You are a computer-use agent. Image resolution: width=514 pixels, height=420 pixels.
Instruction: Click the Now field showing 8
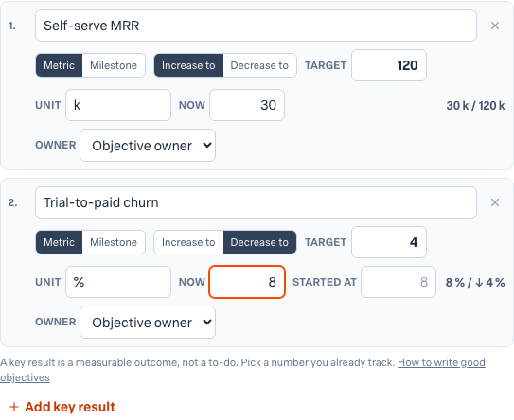coord(247,282)
